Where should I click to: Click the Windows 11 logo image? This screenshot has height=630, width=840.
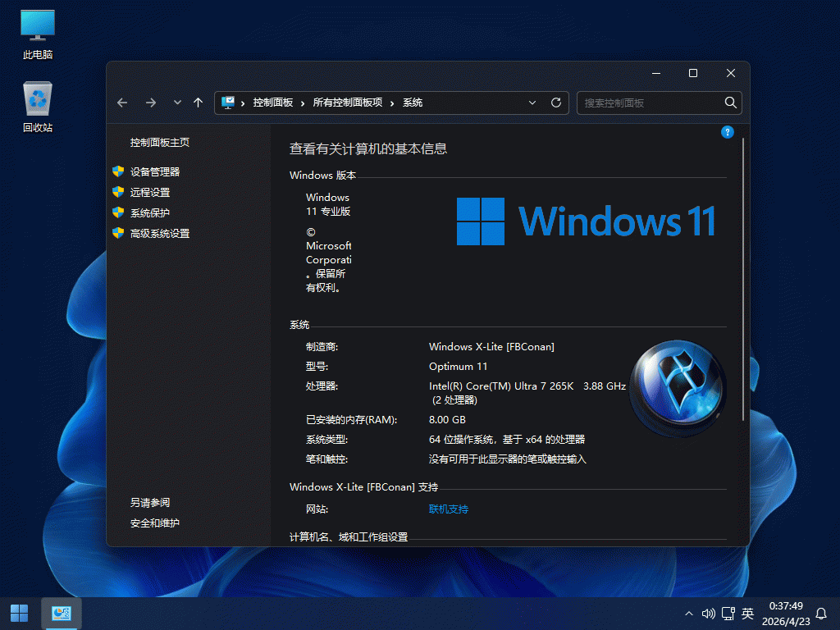pos(586,221)
